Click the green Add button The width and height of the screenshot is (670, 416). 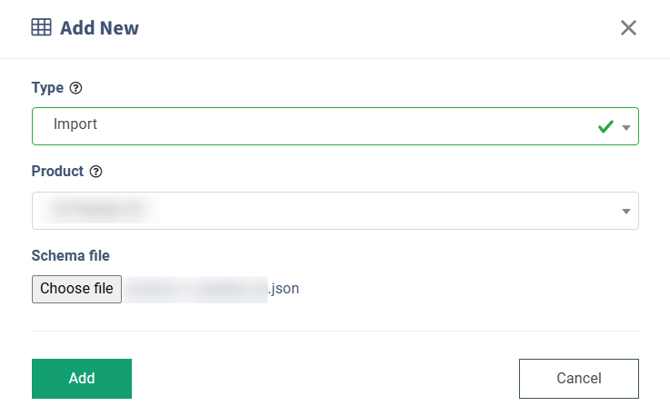tap(82, 378)
